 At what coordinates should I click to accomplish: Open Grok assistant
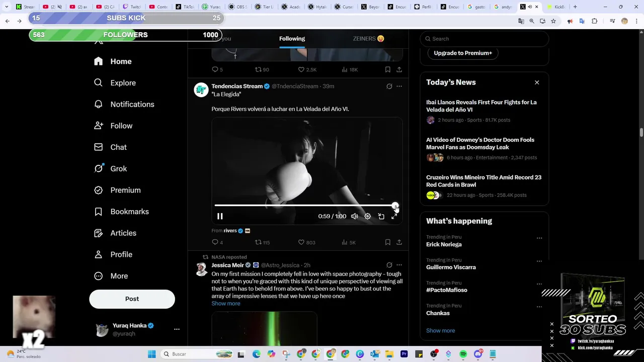[x=110, y=168]
